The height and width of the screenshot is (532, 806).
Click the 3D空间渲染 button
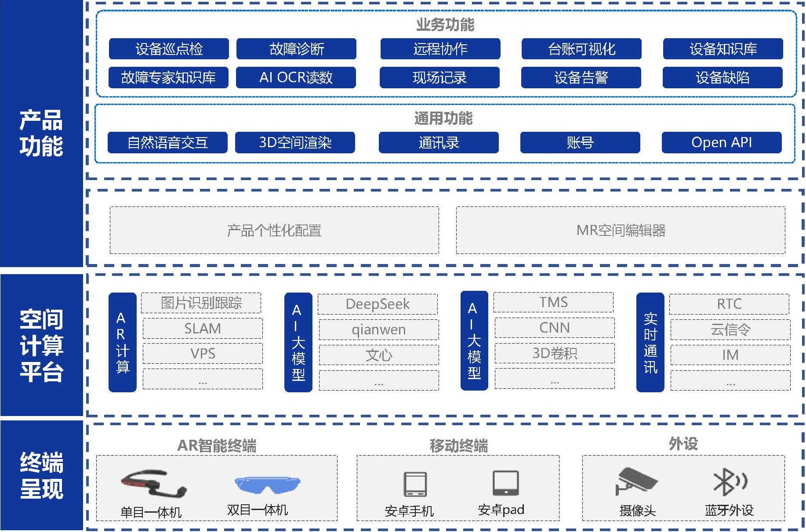click(x=295, y=142)
